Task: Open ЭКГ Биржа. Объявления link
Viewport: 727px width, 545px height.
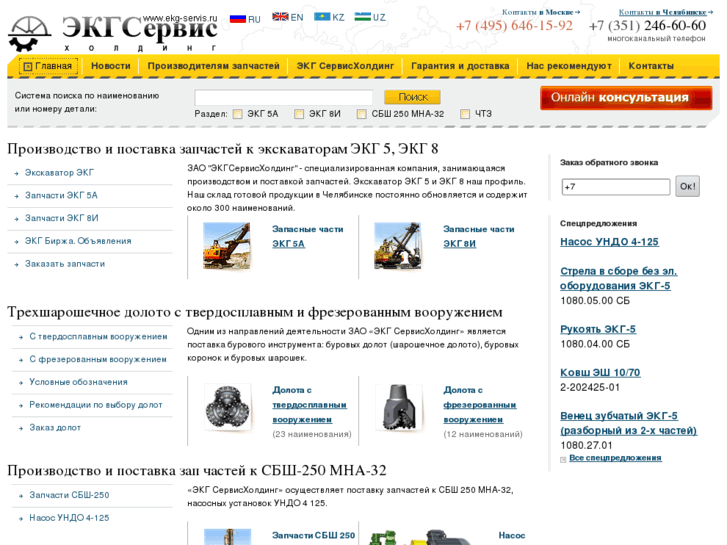Action: tap(78, 241)
